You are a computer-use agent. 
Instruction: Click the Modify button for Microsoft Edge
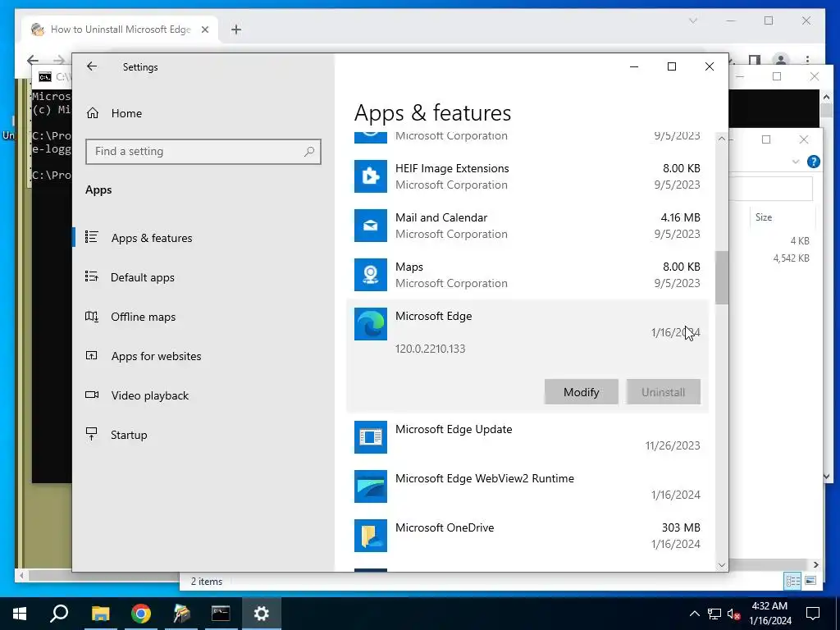coord(582,392)
